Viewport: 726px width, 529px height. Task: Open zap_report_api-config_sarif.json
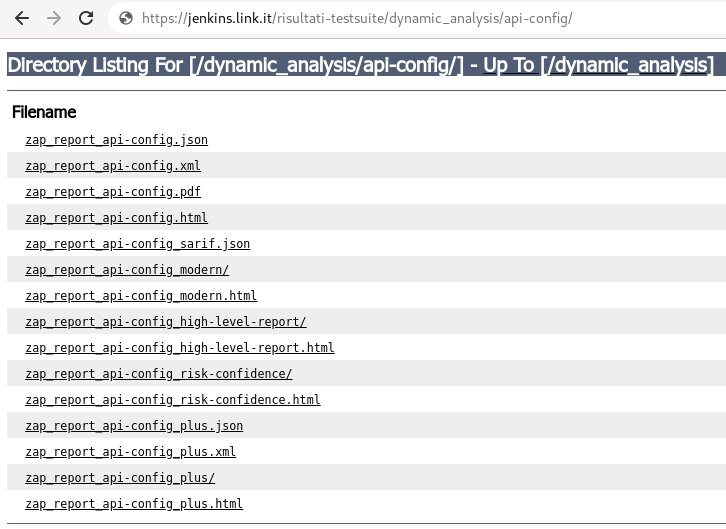[138, 243]
